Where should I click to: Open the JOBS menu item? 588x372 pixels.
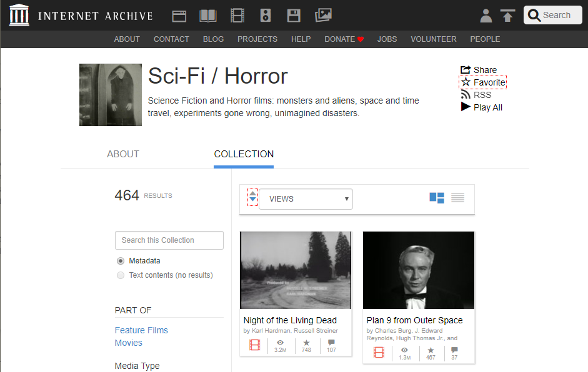point(387,39)
